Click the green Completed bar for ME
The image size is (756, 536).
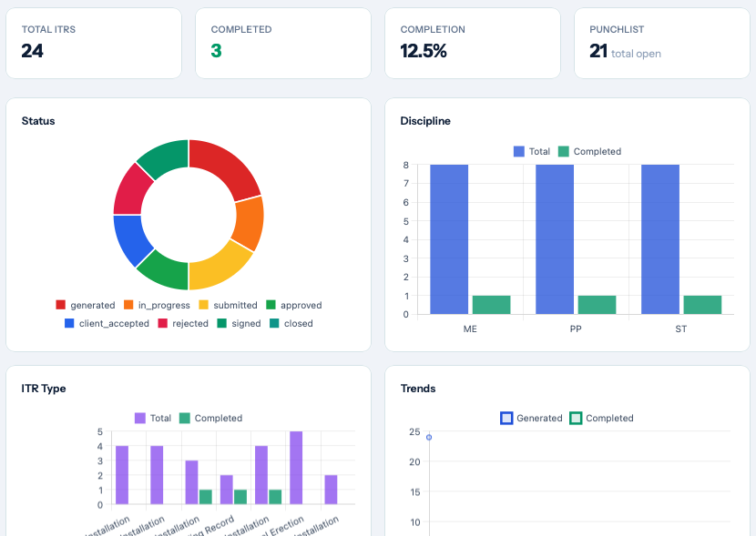coord(491,305)
